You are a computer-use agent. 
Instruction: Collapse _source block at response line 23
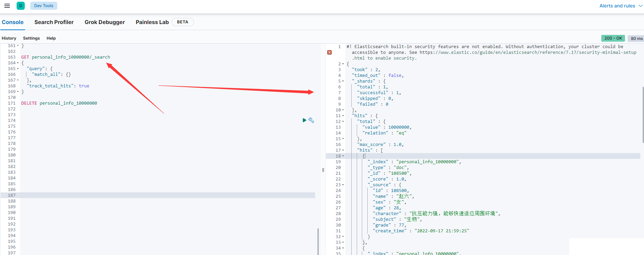point(343,185)
